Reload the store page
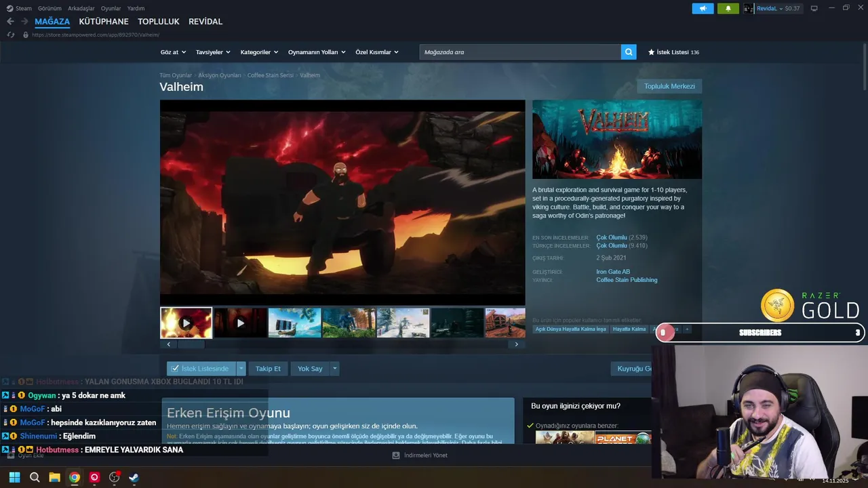Screen dimensions: 868x488 (11, 35)
